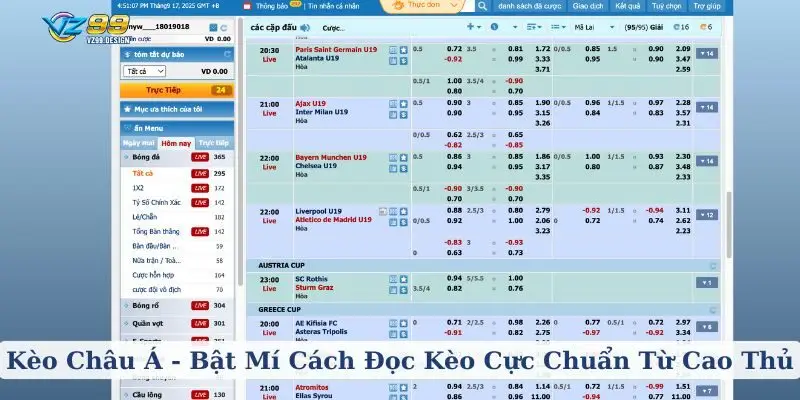Screen dimensions: 800x400
Task: Open the plus-sign dropdown in the odds toolbar
Action: point(473,27)
